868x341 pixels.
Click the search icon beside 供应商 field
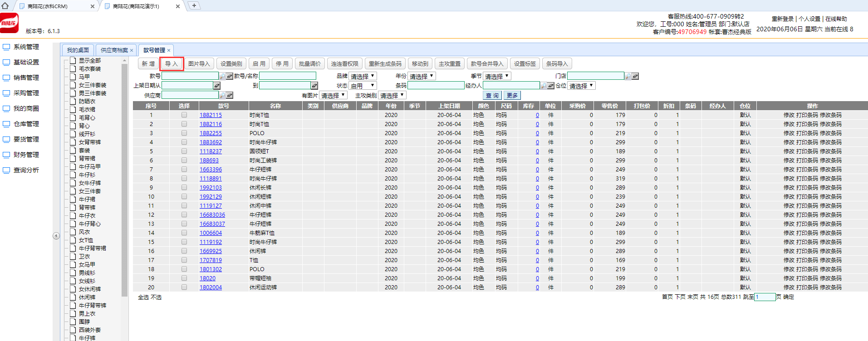222,95
